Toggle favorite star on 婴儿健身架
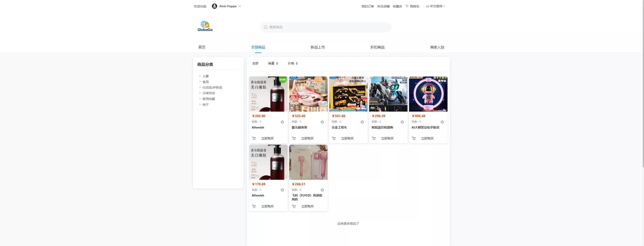Image resolution: width=644 pixels, height=246 pixels. tap(322, 122)
